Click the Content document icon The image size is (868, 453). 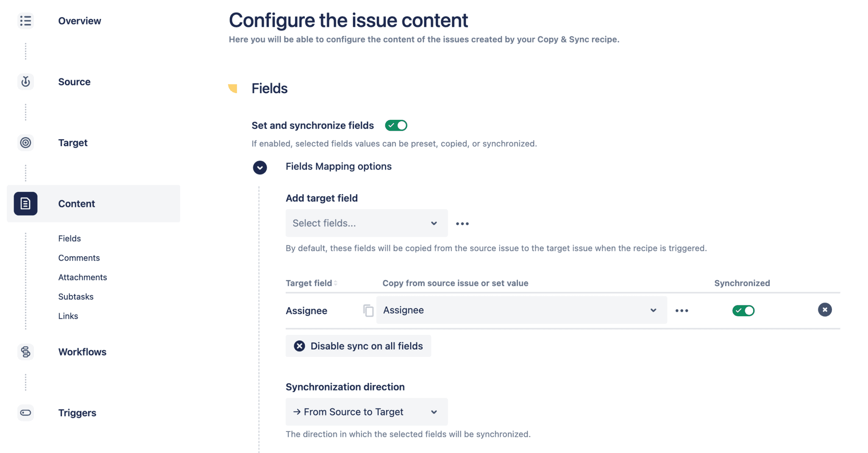pos(25,204)
